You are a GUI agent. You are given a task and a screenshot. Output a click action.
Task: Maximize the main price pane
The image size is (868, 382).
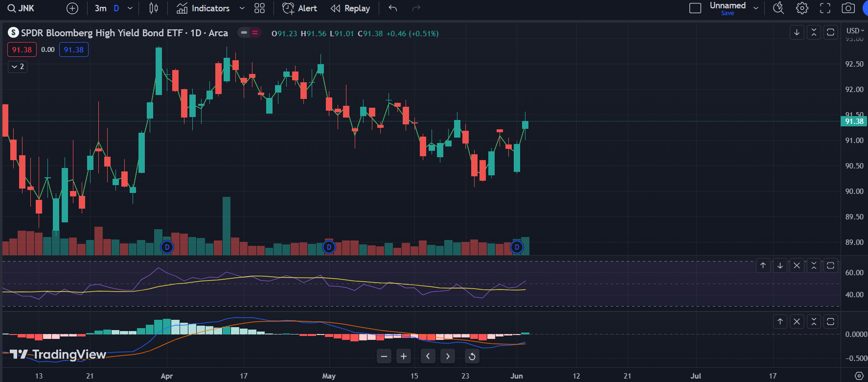(830, 32)
